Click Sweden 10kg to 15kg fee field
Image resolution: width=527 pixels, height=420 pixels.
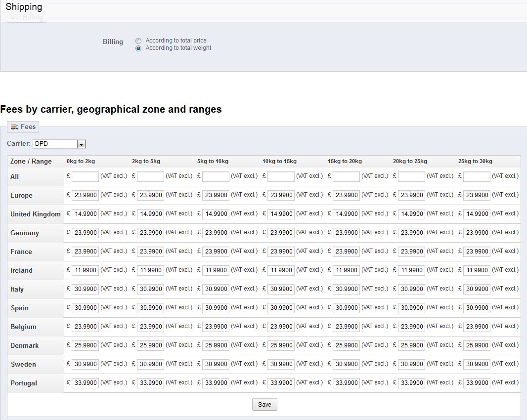(281, 365)
